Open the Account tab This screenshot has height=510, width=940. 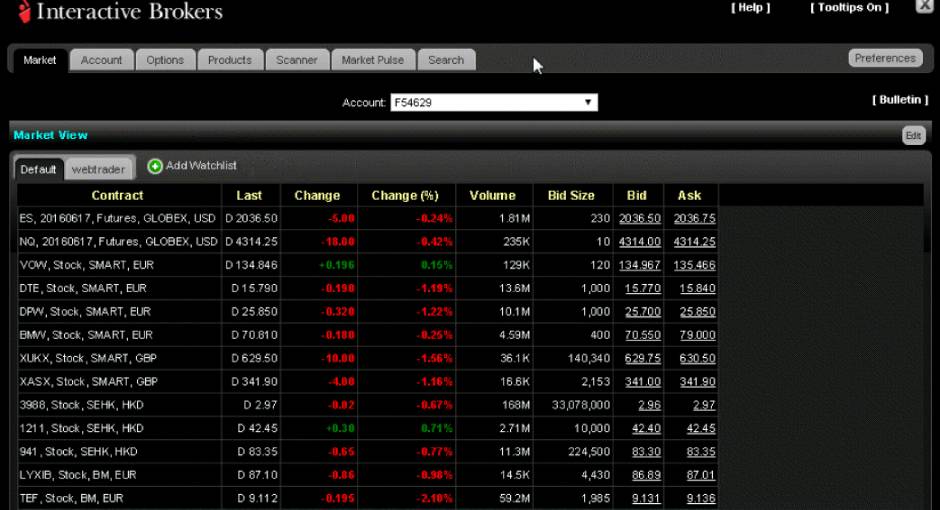coord(101,60)
